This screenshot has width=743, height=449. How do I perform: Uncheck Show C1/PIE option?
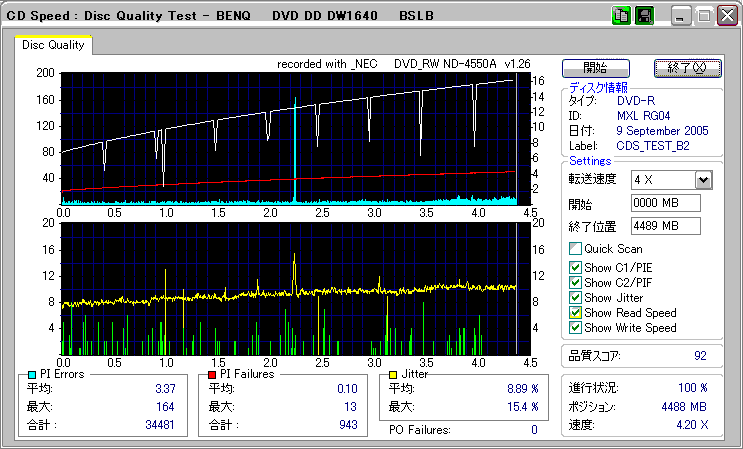point(575,267)
